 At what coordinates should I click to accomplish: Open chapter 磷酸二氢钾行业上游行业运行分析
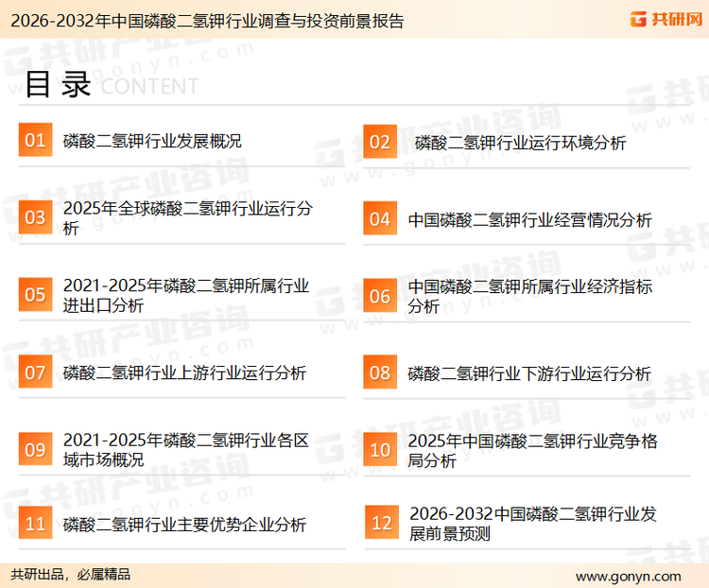tap(184, 373)
